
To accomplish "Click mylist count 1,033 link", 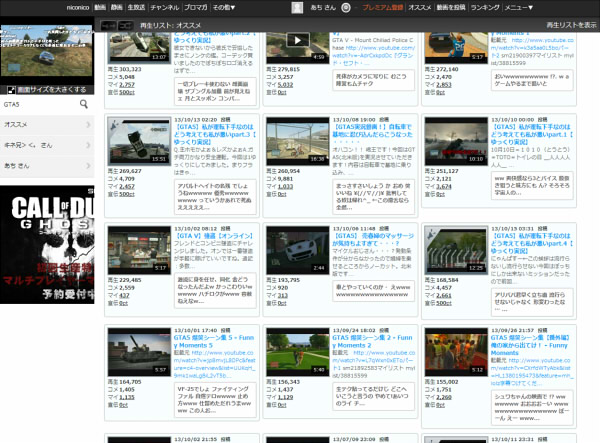I will [285, 187].
